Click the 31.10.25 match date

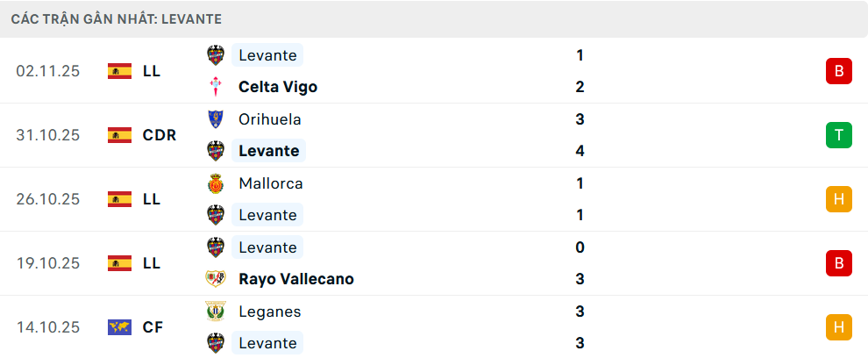click(x=47, y=135)
